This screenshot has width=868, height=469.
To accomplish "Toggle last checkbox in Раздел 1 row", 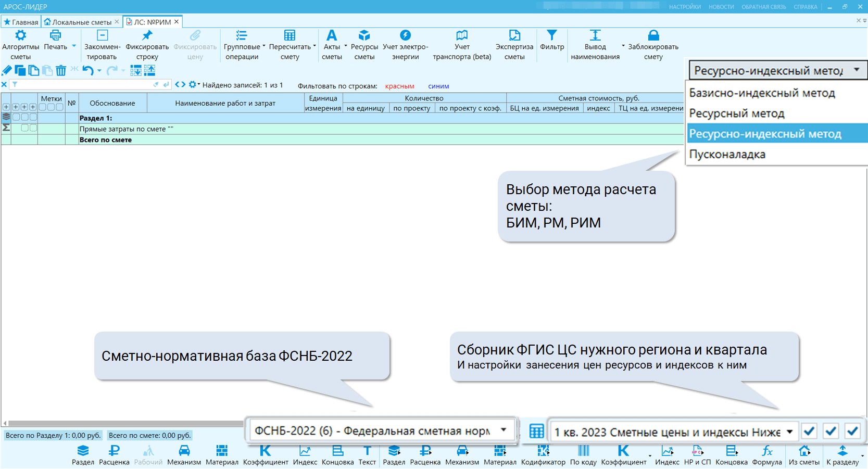I will click(33, 118).
